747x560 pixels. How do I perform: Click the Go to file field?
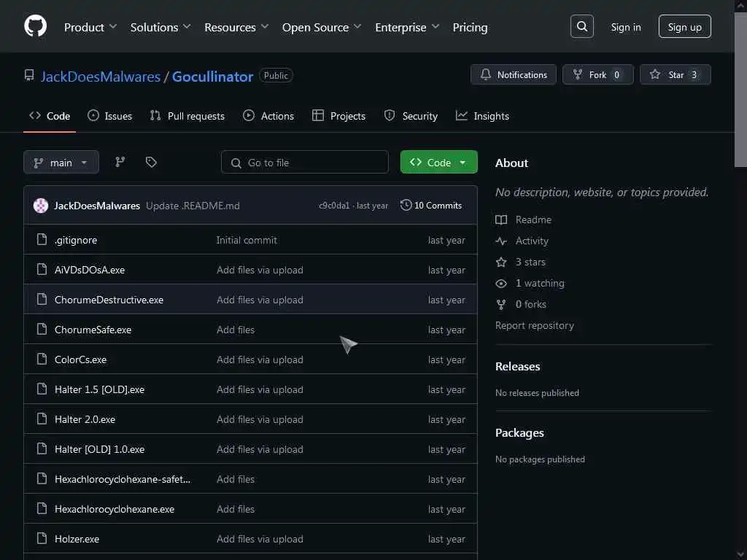(x=305, y=163)
